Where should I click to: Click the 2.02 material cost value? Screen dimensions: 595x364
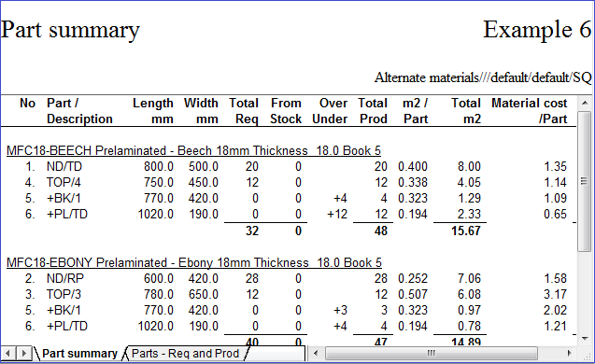click(x=555, y=310)
